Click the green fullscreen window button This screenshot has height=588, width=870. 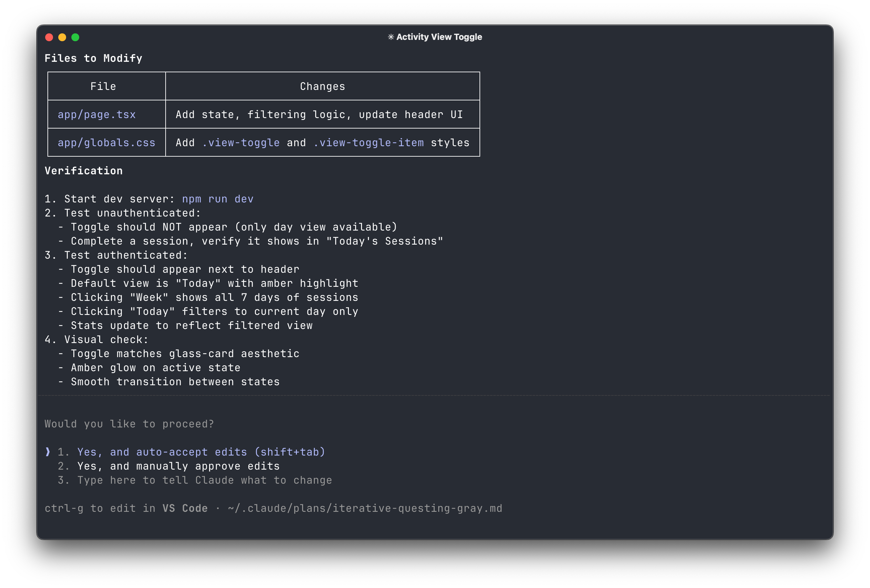[x=75, y=37]
